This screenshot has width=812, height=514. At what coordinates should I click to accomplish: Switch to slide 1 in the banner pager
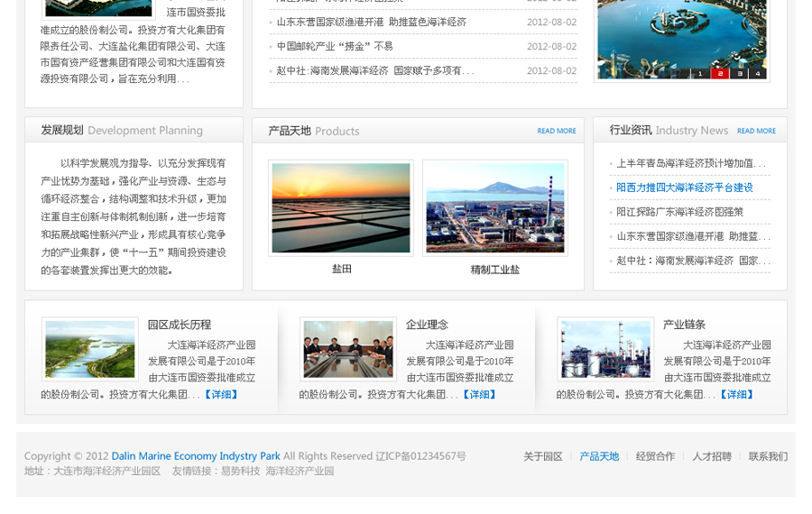(700, 74)
